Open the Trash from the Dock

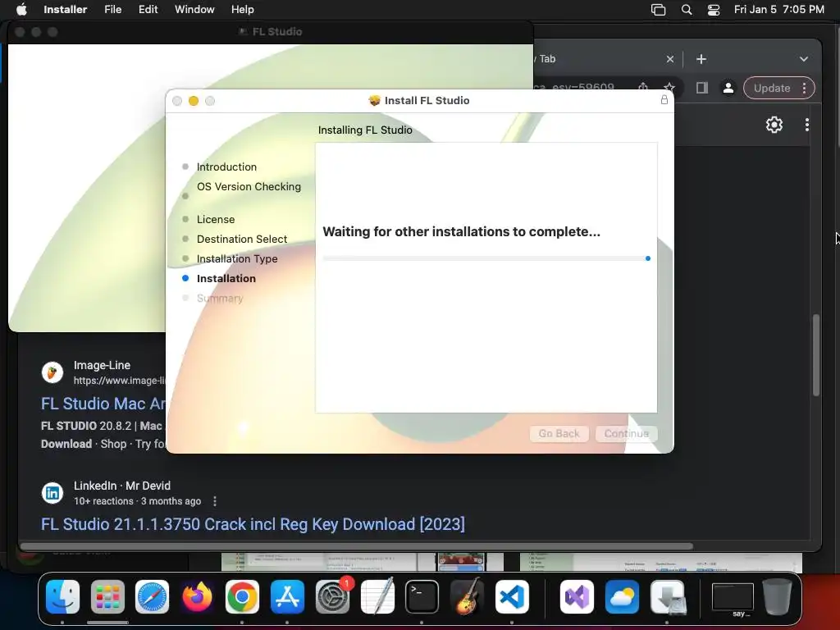point(777,596)
